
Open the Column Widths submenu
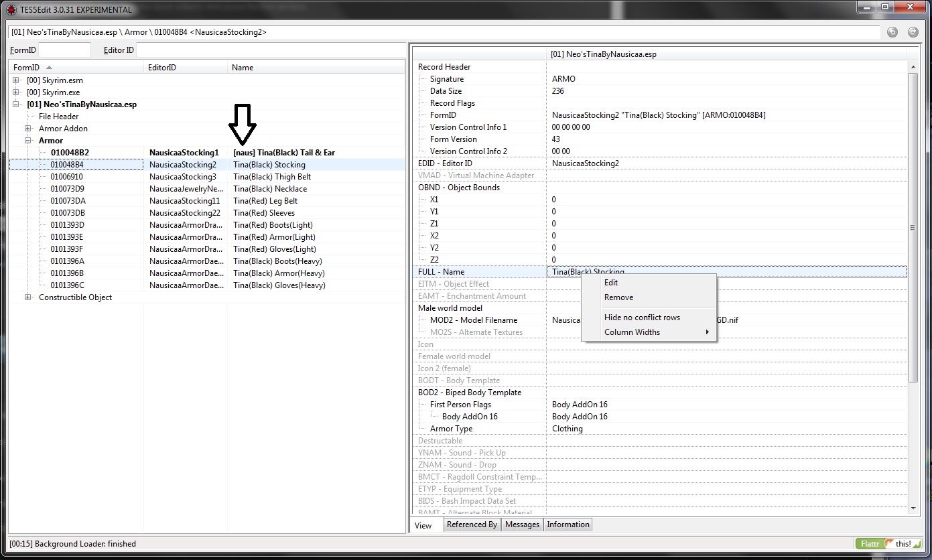click(x=632, y=332)
